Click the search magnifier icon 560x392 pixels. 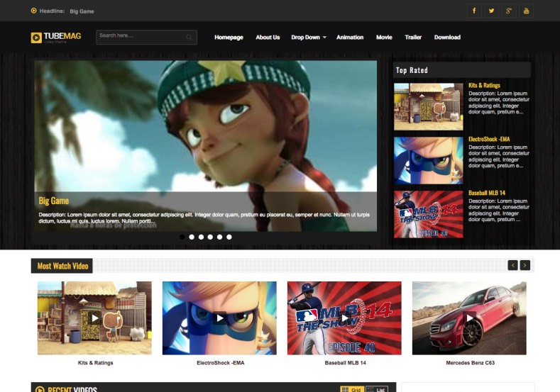click(x=189, y=37)
